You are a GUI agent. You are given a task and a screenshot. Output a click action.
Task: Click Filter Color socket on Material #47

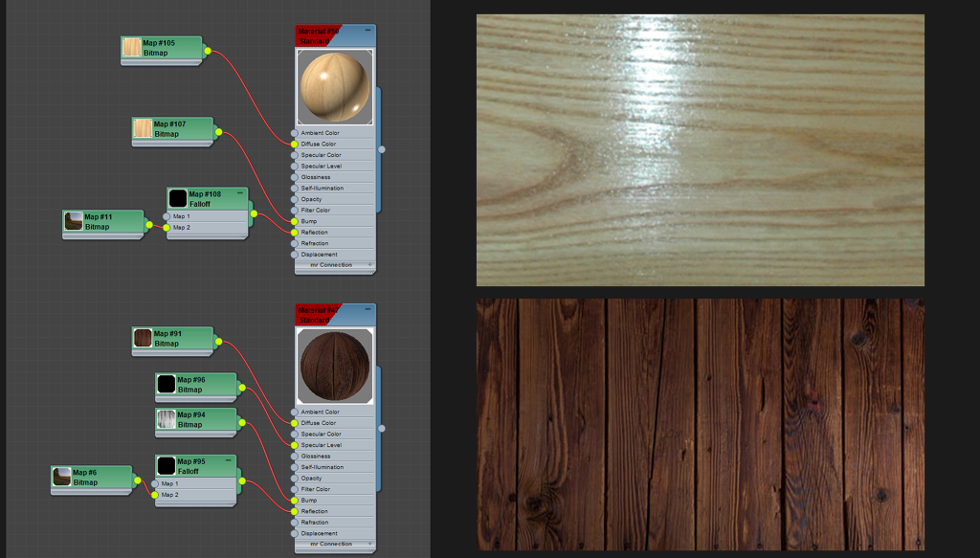[295, 489]
